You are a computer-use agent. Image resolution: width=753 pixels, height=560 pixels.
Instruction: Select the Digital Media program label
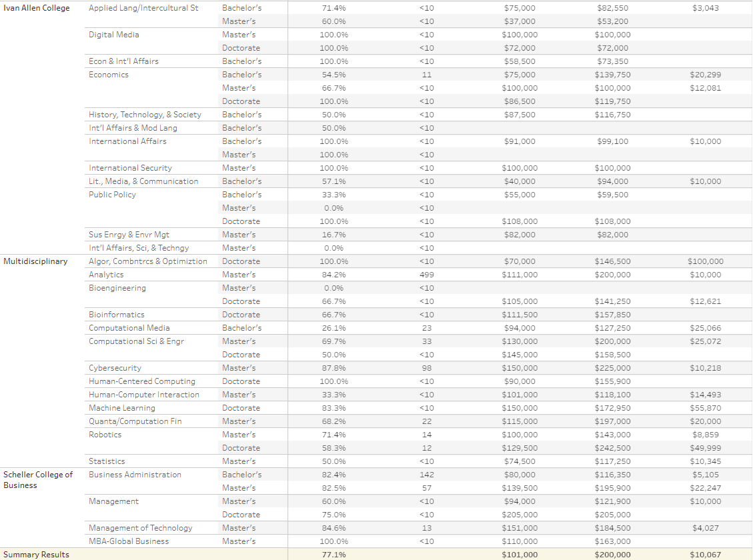click(x=113, y=35)
